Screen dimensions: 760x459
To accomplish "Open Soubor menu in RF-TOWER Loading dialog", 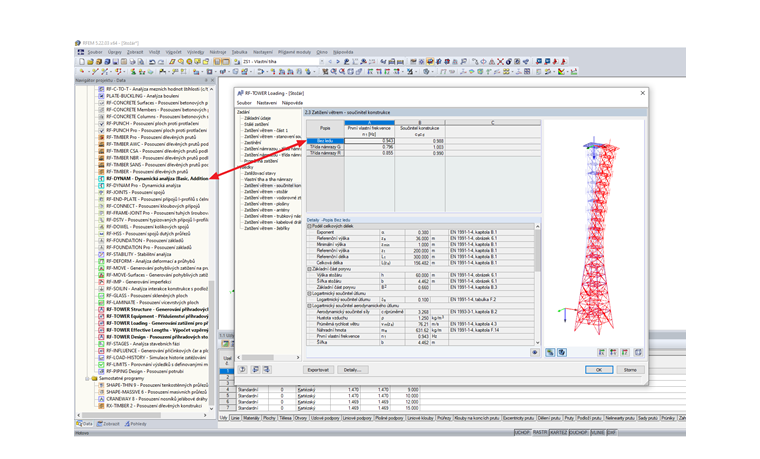I will tap(244, 103).
